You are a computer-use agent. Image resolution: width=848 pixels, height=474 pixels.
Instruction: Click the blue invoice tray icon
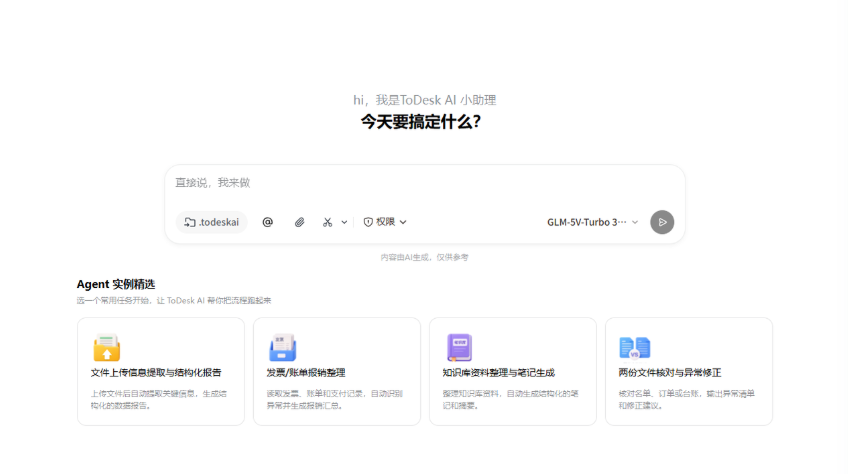282,347
